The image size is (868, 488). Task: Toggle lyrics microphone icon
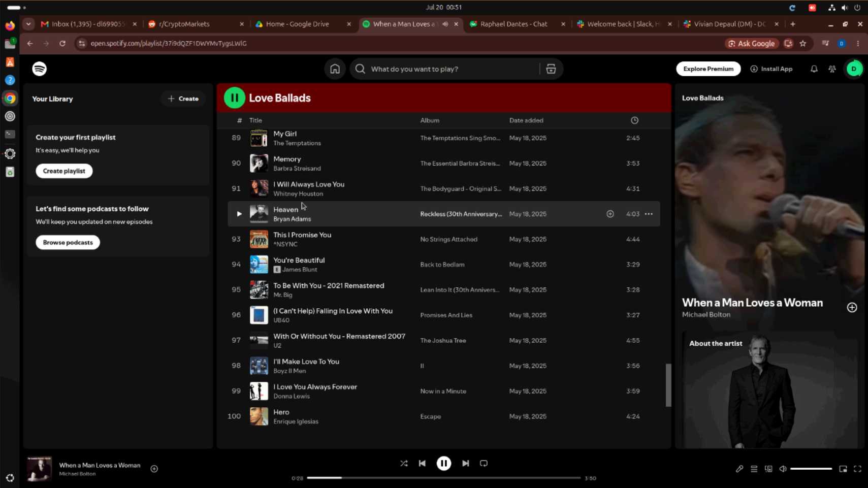739,469
